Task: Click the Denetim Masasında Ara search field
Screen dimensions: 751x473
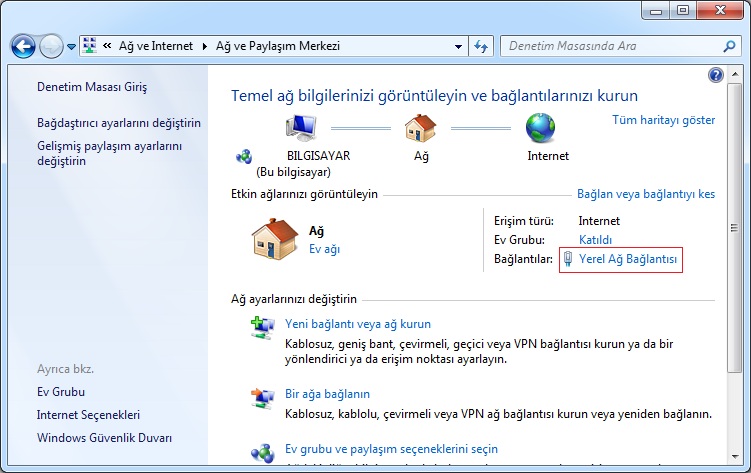Action: [x=610, y=46]
